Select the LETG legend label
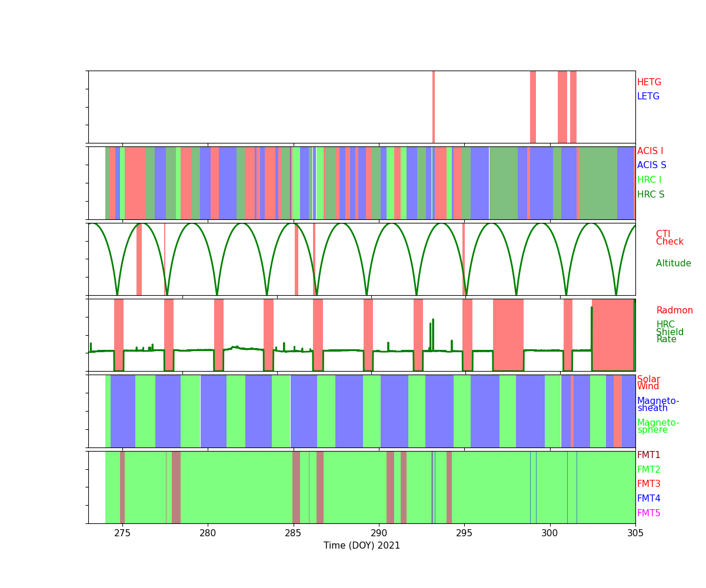 click(648, 96)
